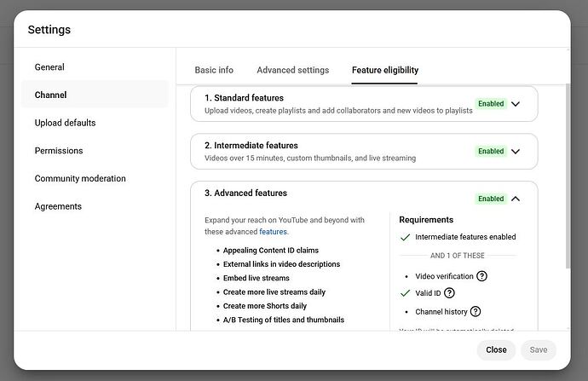Image resolution: width=588 pixels, height=381 pixels.
Task: Click 'External links in video descriptions' item
Action: click(281, 264)
